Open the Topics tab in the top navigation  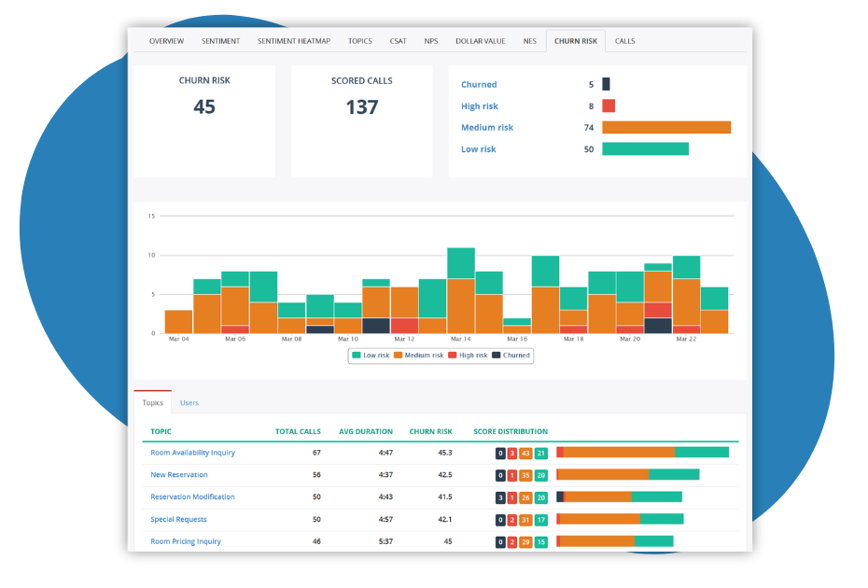[359, 40]
